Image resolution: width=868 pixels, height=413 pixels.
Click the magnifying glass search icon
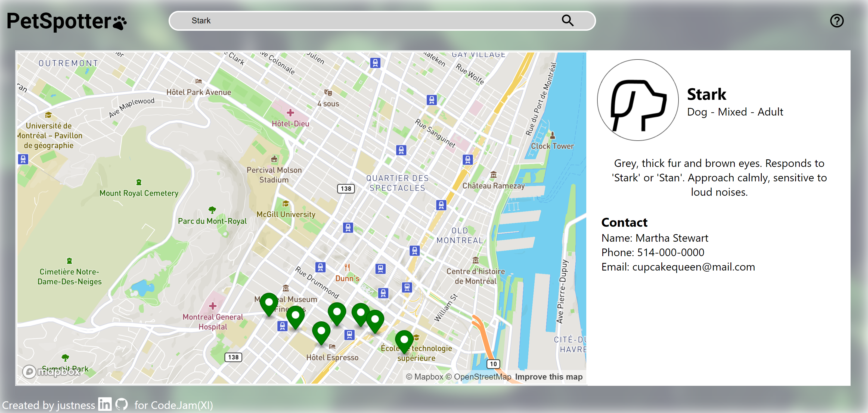point(568,21)
